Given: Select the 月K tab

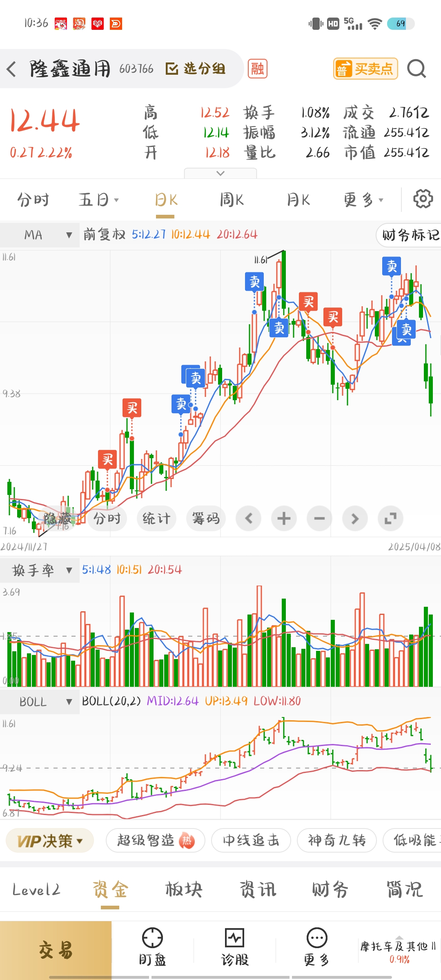Looking at the screenshot, I should (298, 200).
